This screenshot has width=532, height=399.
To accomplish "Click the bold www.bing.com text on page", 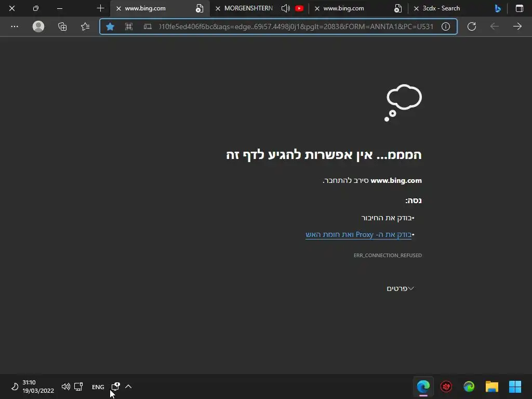I will coord(396,180).
